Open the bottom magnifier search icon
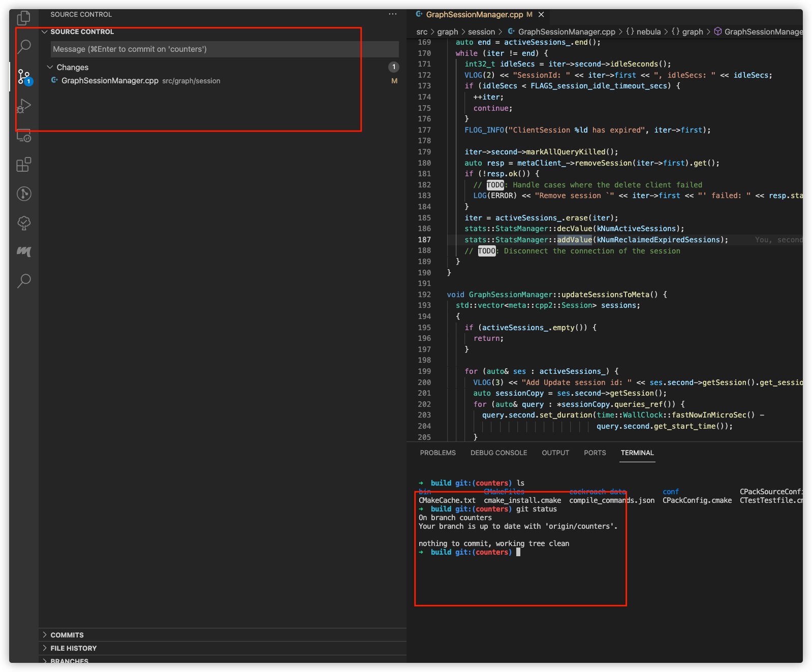 (24, 280)
